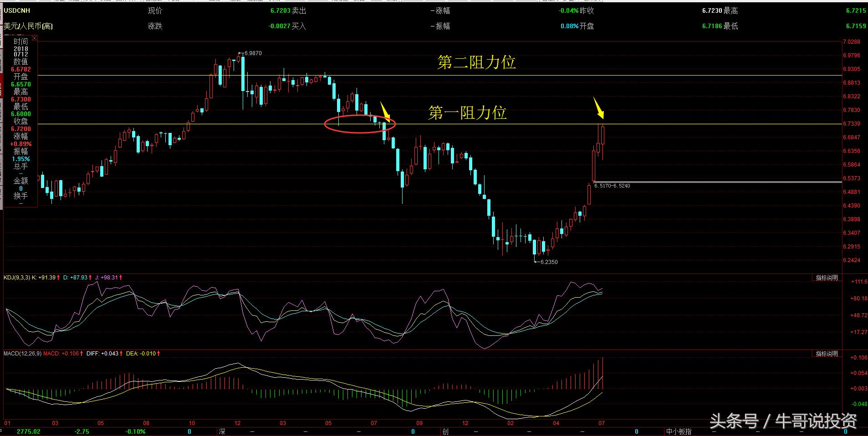Click the 最低 value 6.6000 in info panel

(21, 114)
